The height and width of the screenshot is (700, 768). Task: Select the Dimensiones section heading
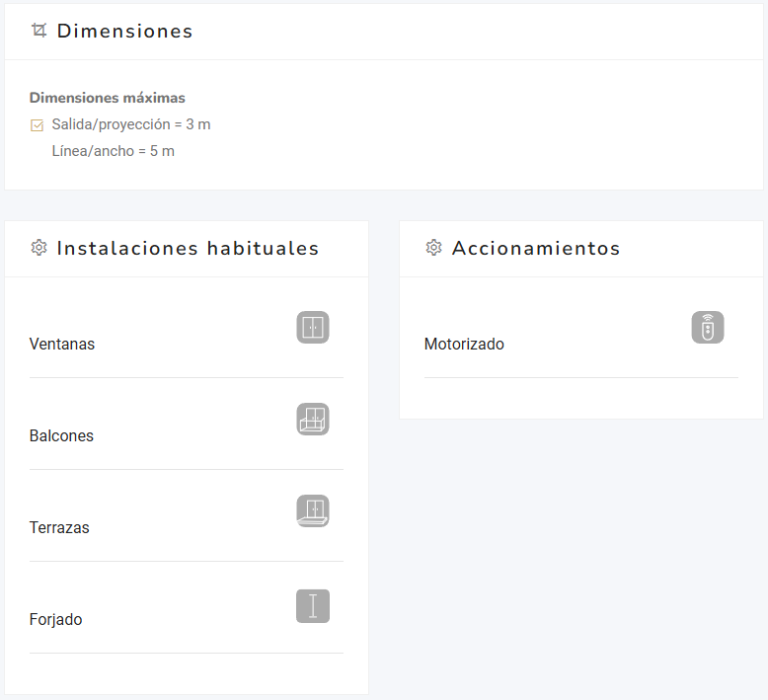[x=124, y=31]
